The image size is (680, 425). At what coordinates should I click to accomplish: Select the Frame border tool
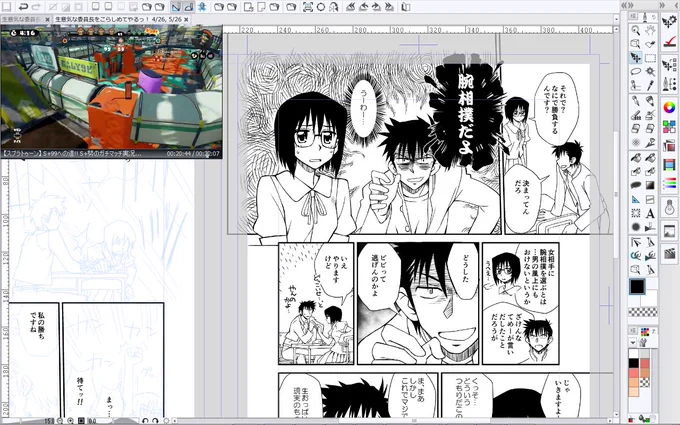(650, 199)
